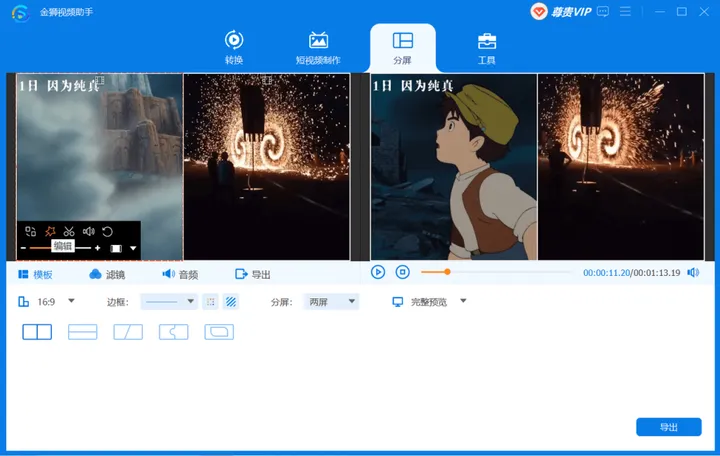
Task: Click the orange edit magic-wand icon
Action: click(50, 231)
